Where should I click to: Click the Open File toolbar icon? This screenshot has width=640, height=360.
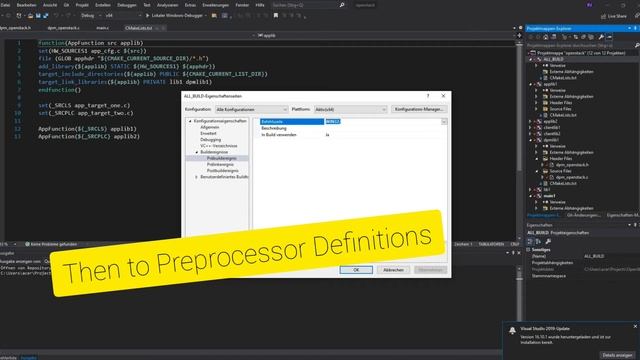(30, 16)
